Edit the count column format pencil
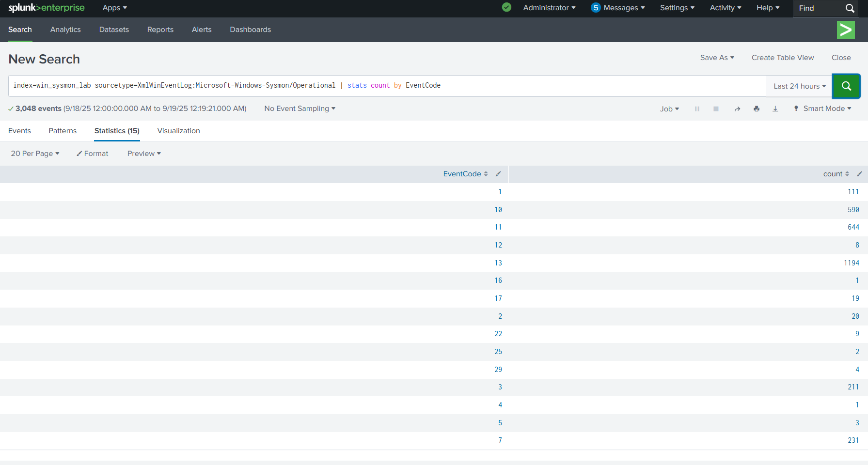Viewport: 868px width, 465px height. 859,174
